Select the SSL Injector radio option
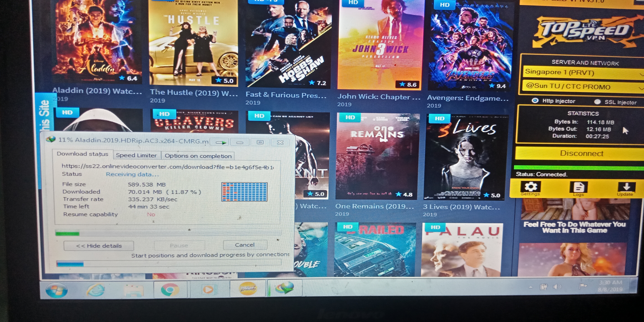 click(x=597, y=102)
